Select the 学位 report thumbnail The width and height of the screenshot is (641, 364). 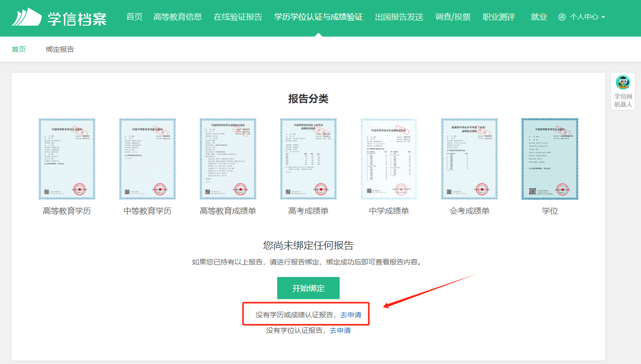coord(550,159)
